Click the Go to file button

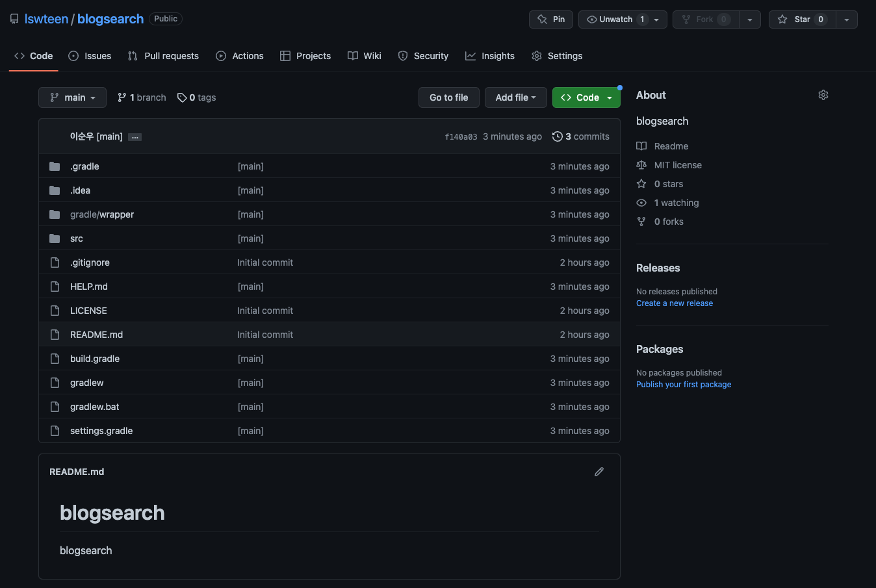[x=449, y=97]
